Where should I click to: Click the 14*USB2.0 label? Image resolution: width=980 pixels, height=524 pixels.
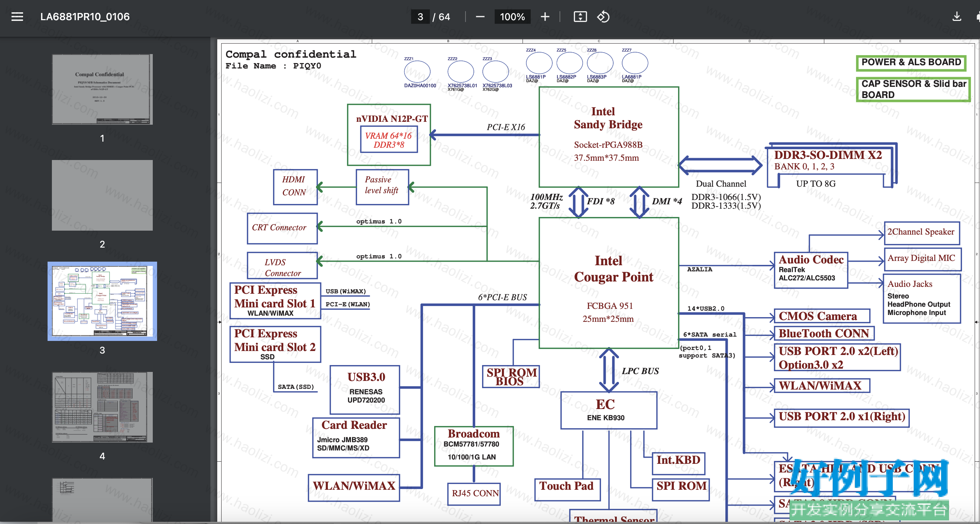pyautogui.click(x=706, y=308)
